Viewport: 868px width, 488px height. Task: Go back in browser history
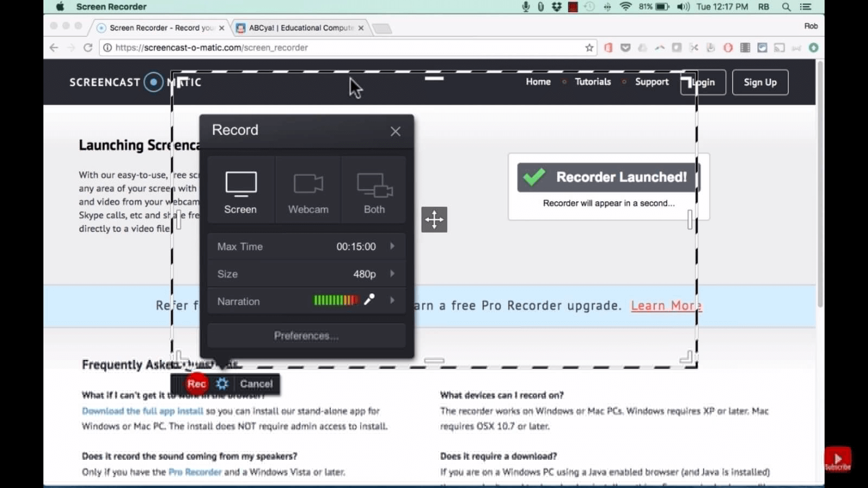click(54, 48)
